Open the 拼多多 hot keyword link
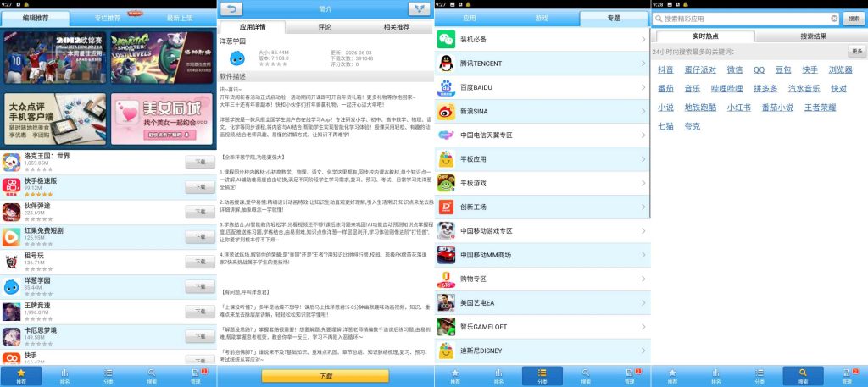This screenshot has width=868, height=387. (765, 88)
